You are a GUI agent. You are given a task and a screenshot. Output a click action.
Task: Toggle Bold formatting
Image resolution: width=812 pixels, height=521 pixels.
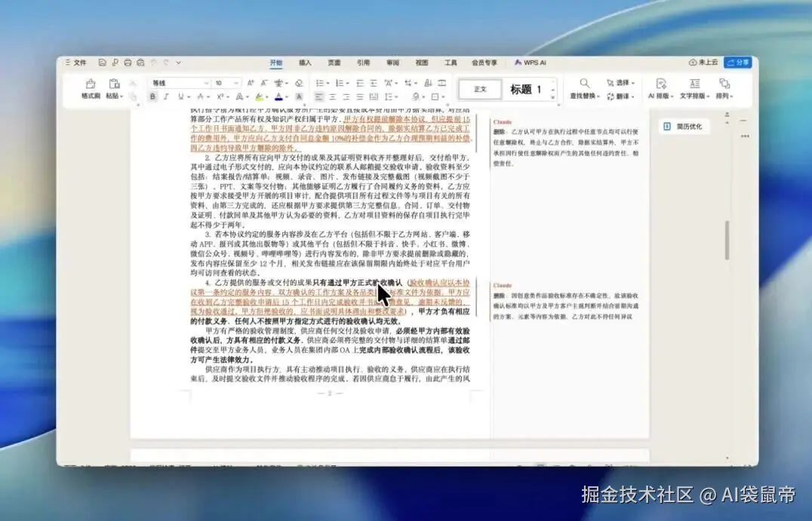(152, 97)
